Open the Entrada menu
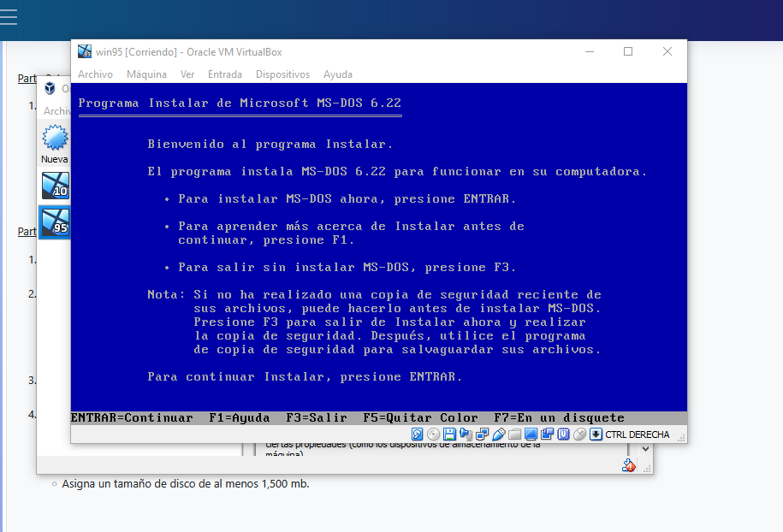This screenshot has width=783, height=532. pyautogui.click(x=225, y=74)
